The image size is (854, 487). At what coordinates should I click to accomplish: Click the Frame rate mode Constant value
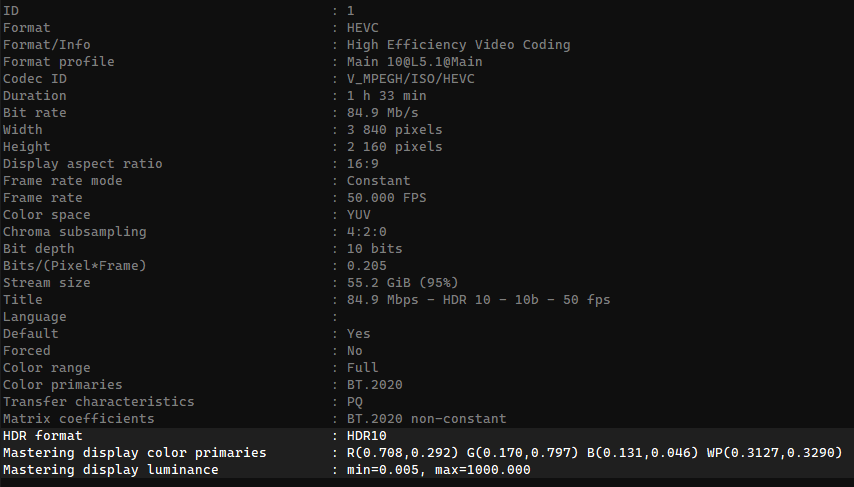pos(378,181)
